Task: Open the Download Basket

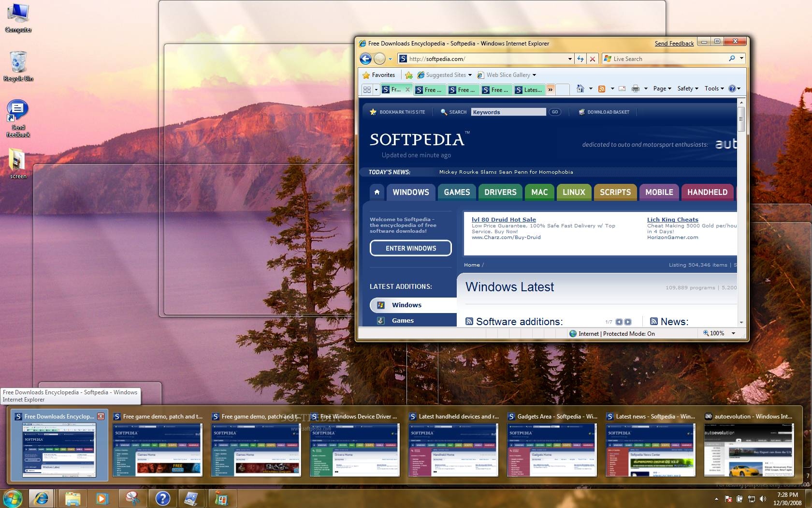Action: point(604,112)
